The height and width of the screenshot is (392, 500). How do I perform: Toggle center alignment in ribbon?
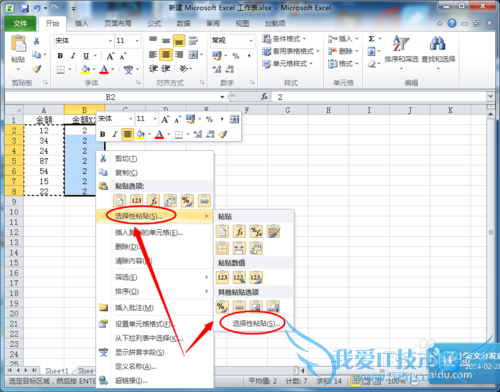click(166, 55)
